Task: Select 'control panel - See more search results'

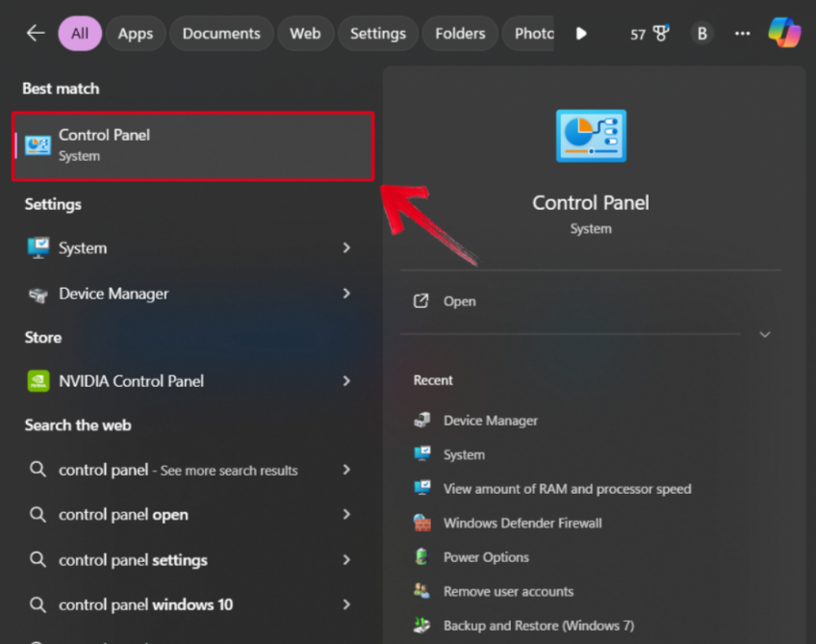Action: point(191,470)
